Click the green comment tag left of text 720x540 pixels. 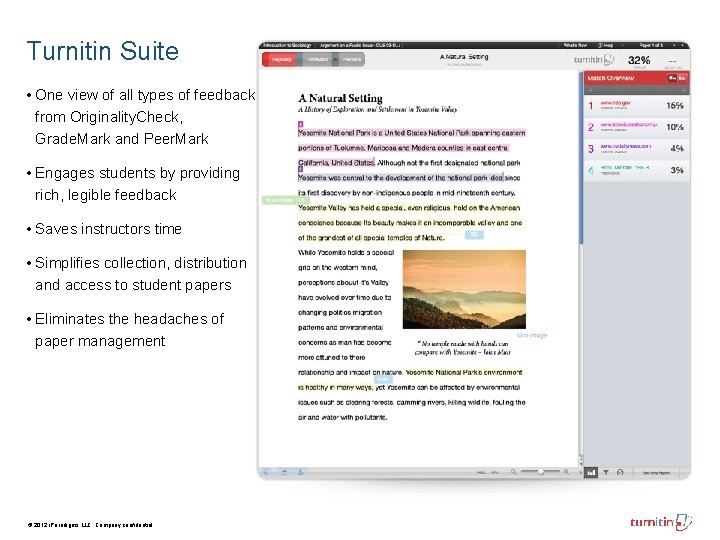285,200
